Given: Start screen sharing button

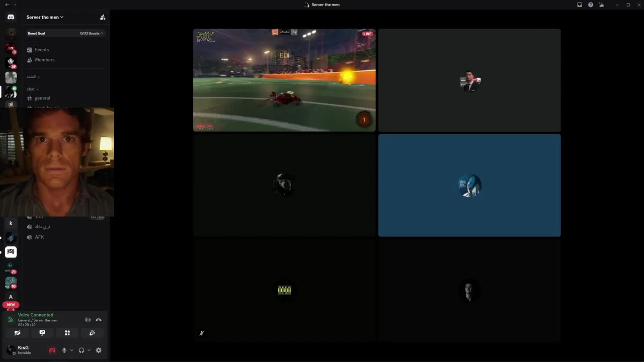Looking at the screenshot, I should [42, 333].
